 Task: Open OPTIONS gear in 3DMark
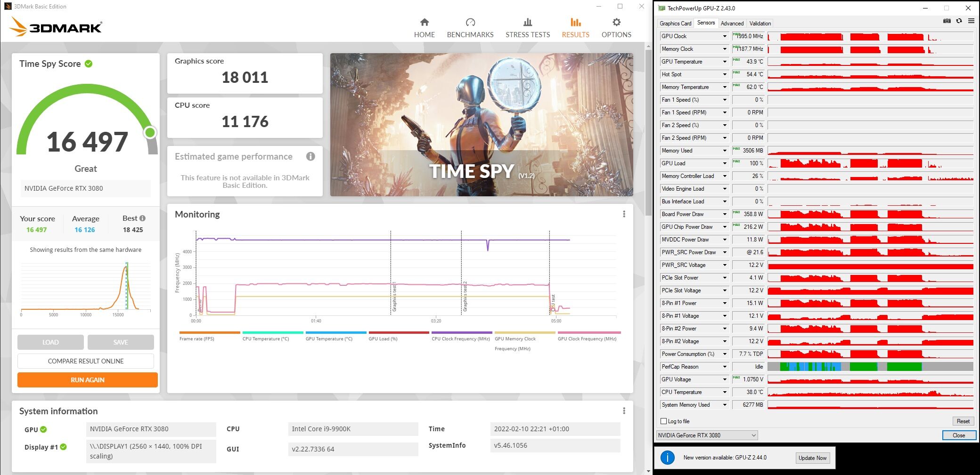click(616, 22)
